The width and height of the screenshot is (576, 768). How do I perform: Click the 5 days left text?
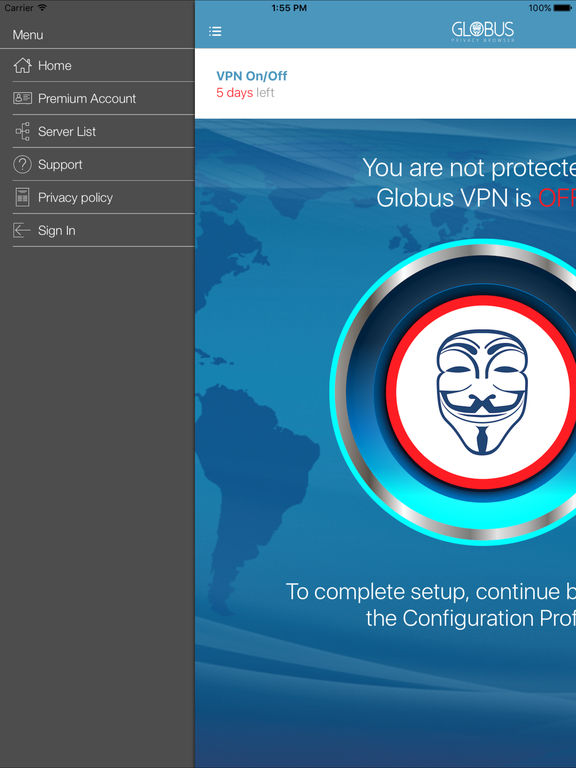pos(245,93)
